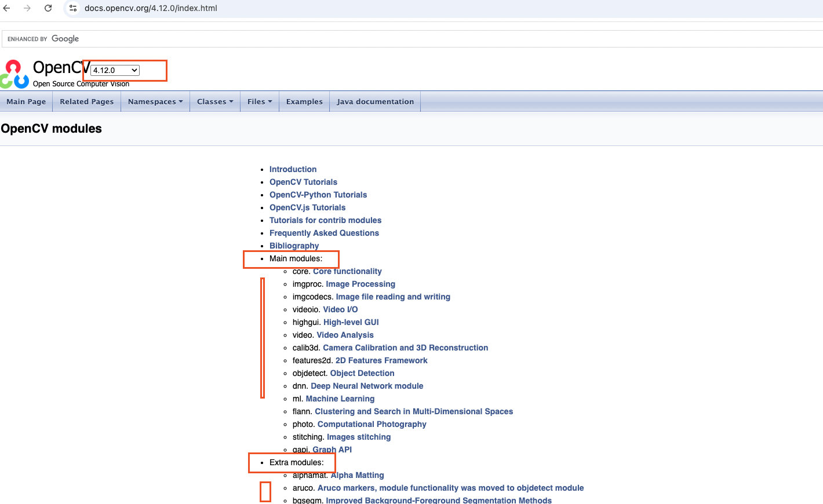Click the OpenCV logo
823x504 pixels.
(x=14, y=74)
